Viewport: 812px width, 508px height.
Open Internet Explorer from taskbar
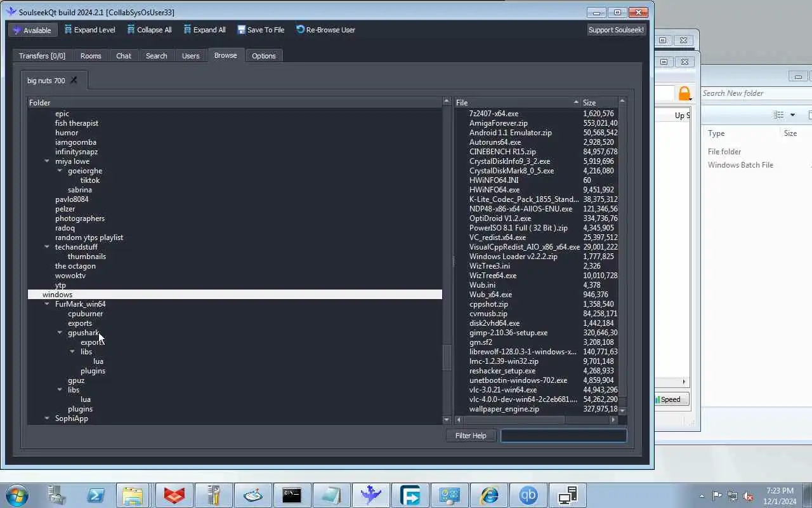coord(489,495)
